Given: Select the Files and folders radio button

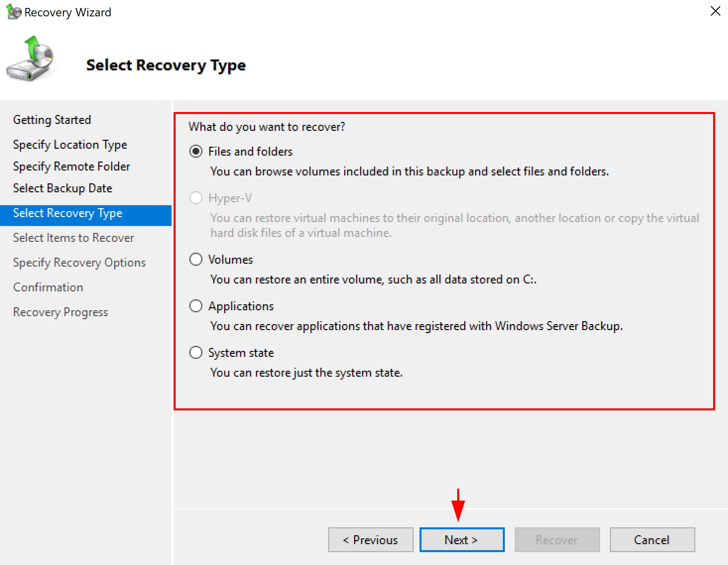Looking at the screenshot, I should coord(196,152).
